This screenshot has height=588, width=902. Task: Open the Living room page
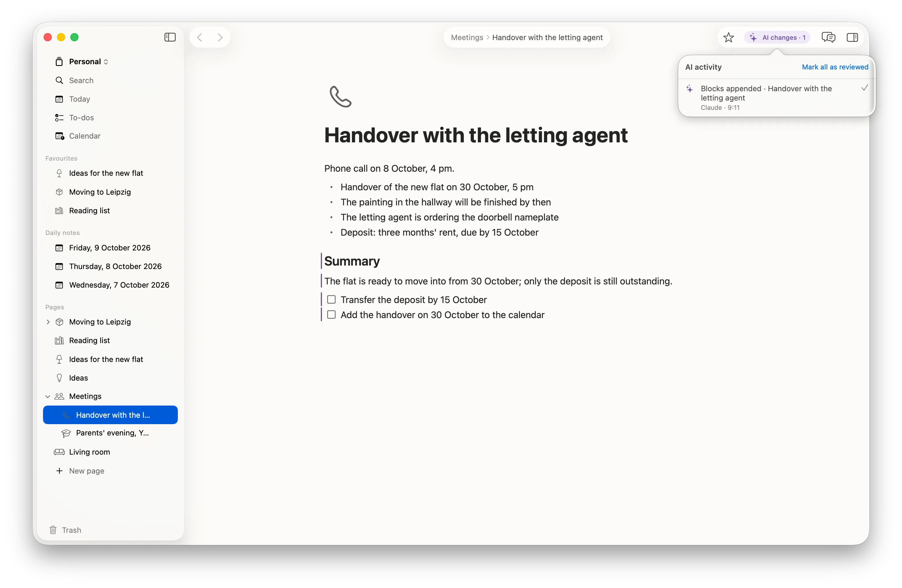110,452
